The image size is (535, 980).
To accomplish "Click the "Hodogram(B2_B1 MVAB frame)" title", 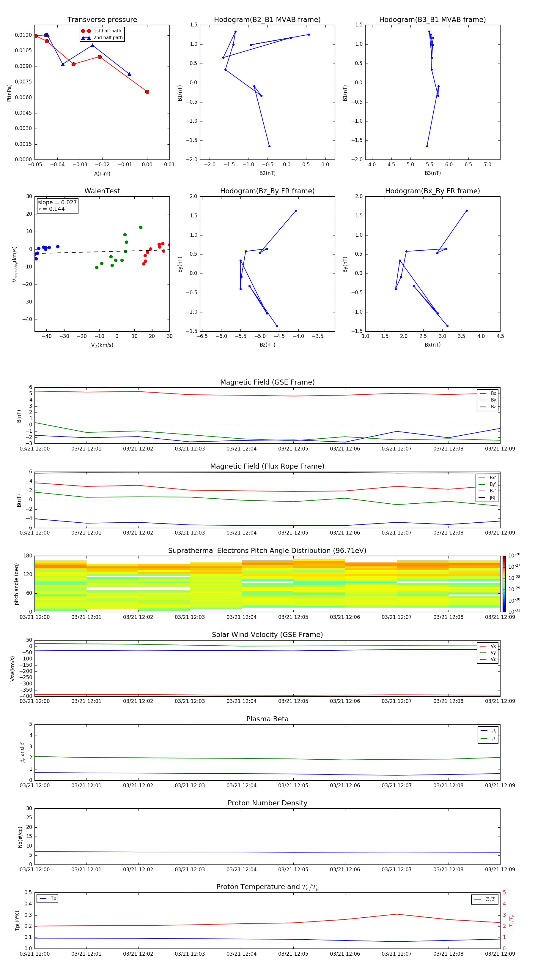I will tap(267, 20).
